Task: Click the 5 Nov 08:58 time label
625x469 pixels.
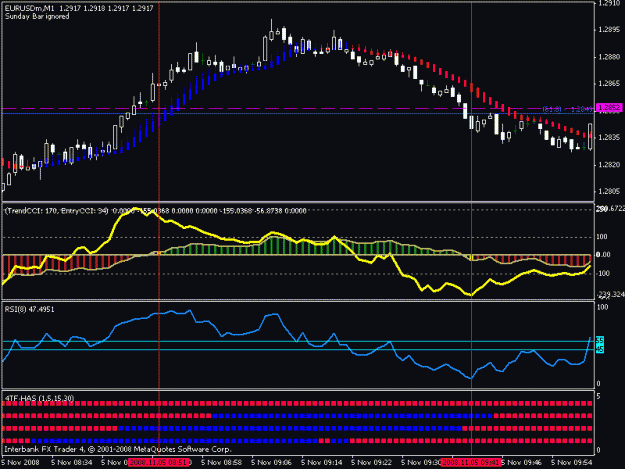Action: 221,463
